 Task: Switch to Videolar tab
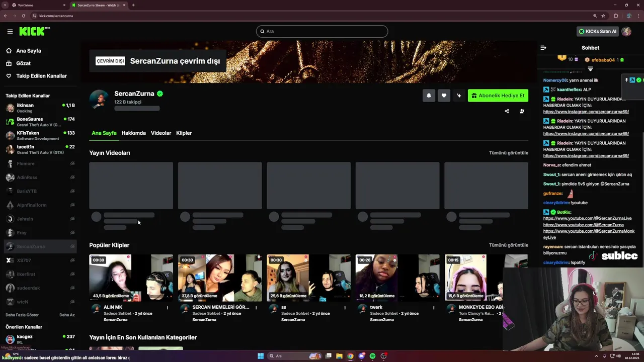click(161, 133)
